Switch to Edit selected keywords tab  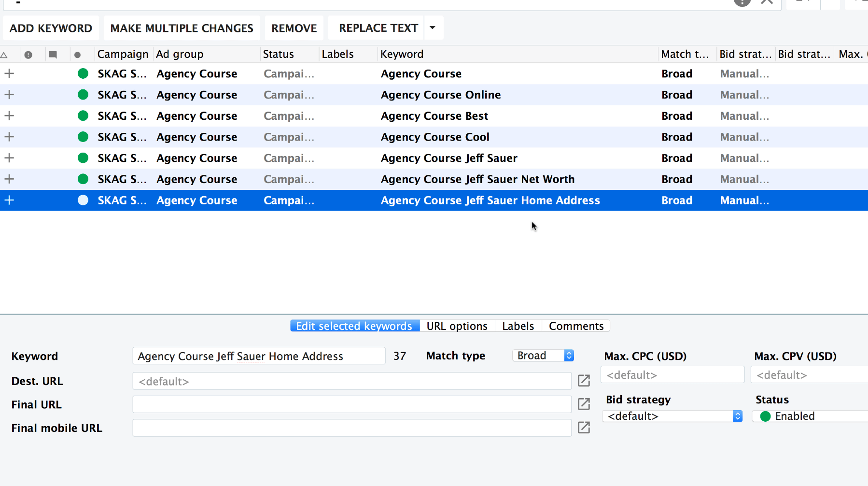(x=354, y=326)
